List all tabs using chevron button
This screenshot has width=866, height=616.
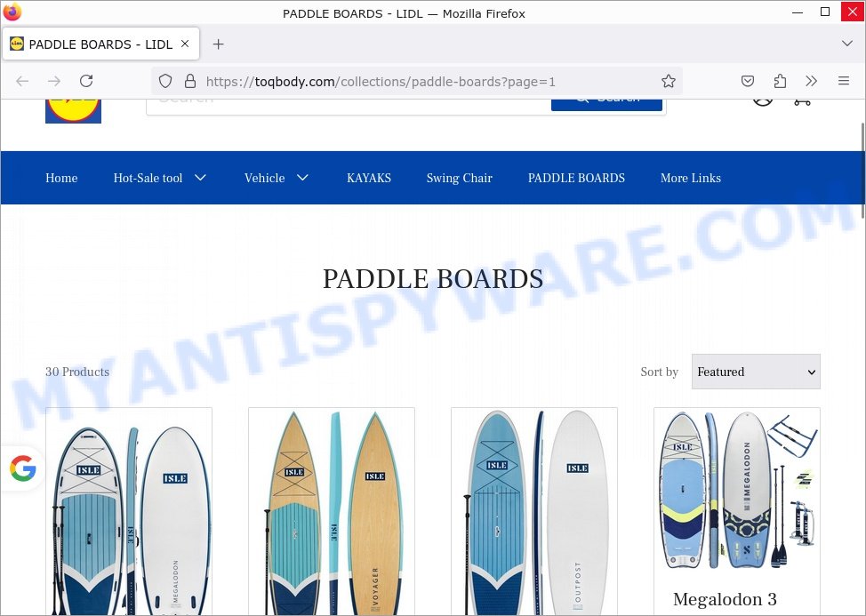tap(846, 44)
